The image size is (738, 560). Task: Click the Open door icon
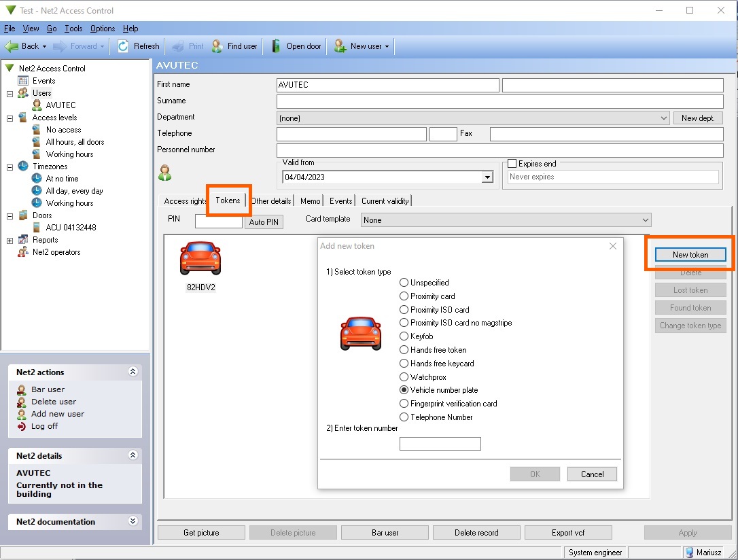point(277,46)
